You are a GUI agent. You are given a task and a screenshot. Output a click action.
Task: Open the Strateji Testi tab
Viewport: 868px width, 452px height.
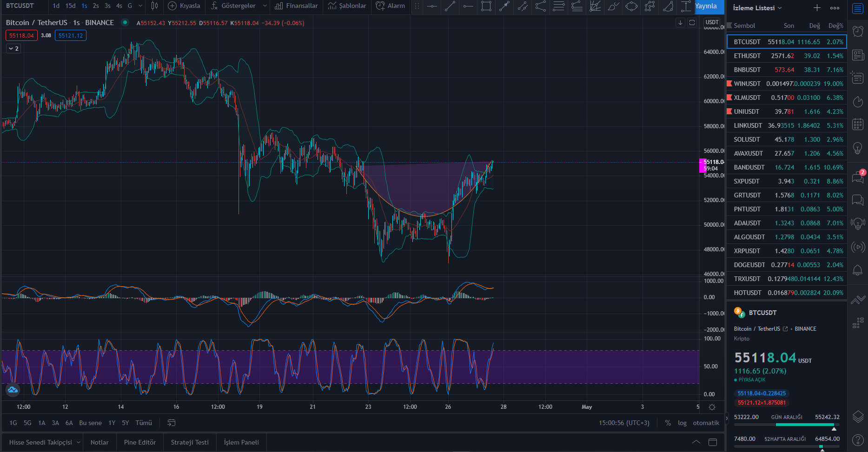click(190, 442)
